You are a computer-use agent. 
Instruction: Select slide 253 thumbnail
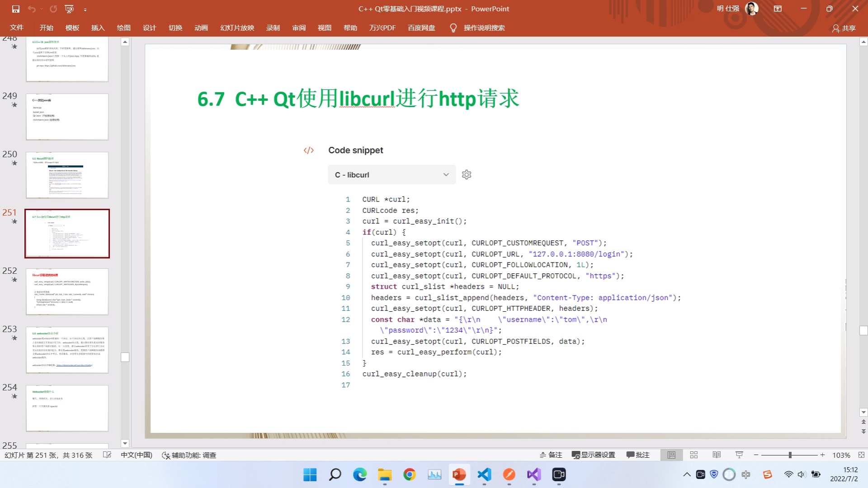(x=67, y=349)
